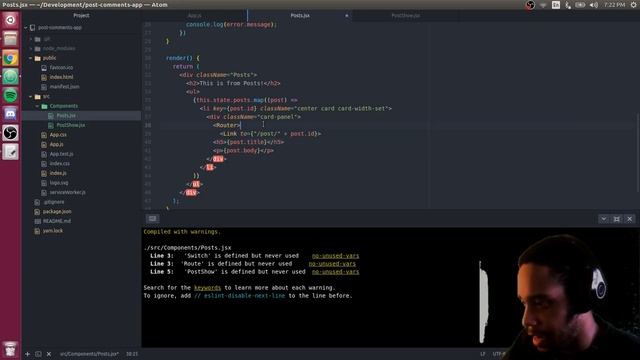Open yarn.lock in the project tree
This screenshot has height=360, width=640.
click(53, 231)
